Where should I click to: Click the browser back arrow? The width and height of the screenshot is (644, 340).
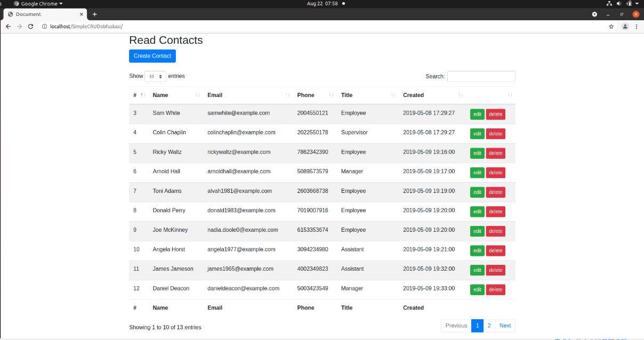(x=8, y=27)
